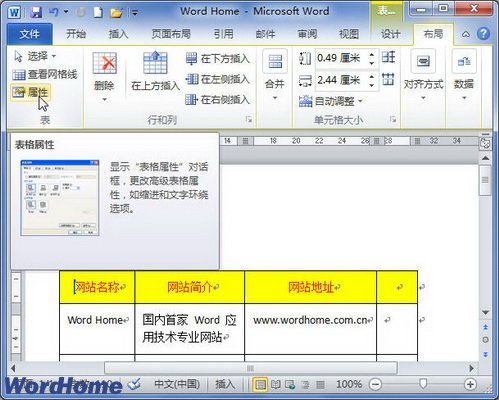Open Word Help question mark icon

coord(483,34)
